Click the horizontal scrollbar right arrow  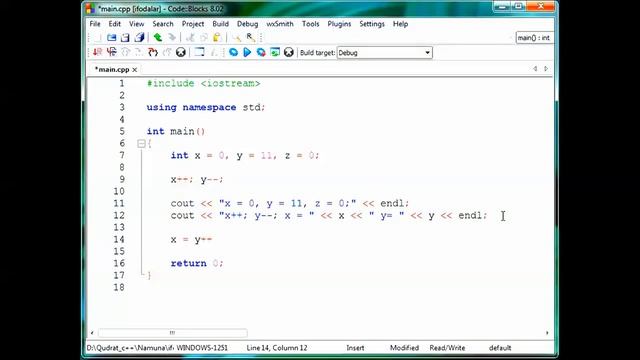click(547, 333)
